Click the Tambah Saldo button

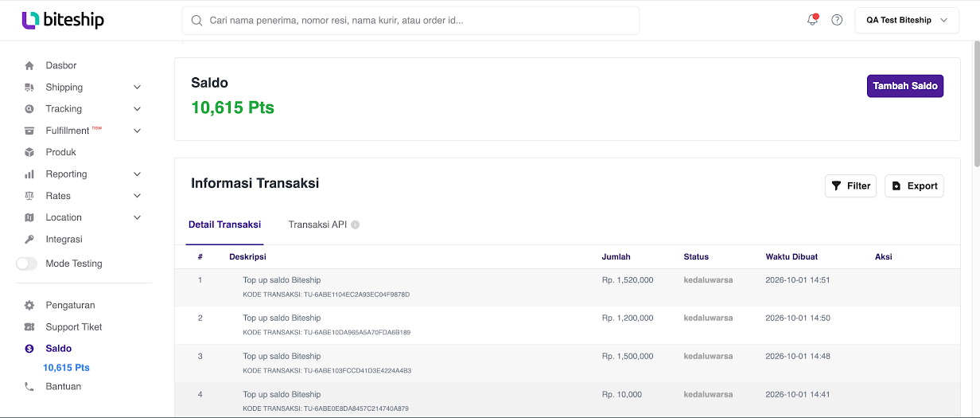905,86
